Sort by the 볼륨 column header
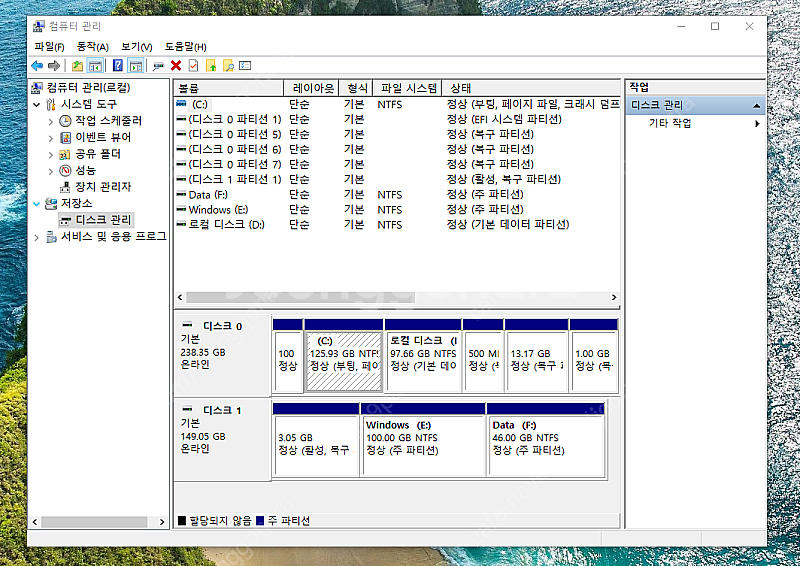The width and height of the screenshot is (800, 566). [x=228, y=88]
